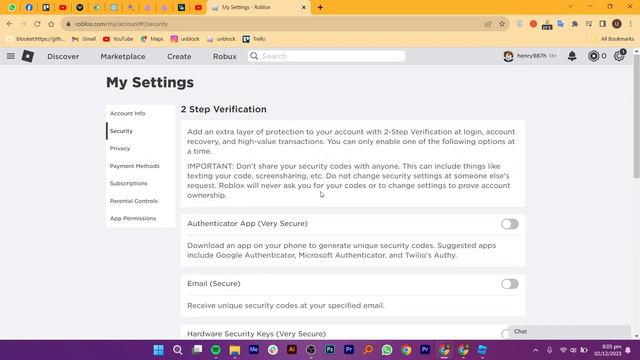Screen dimensions: 640x360
Task: Open Windows taskbar search
Action: 178,350
